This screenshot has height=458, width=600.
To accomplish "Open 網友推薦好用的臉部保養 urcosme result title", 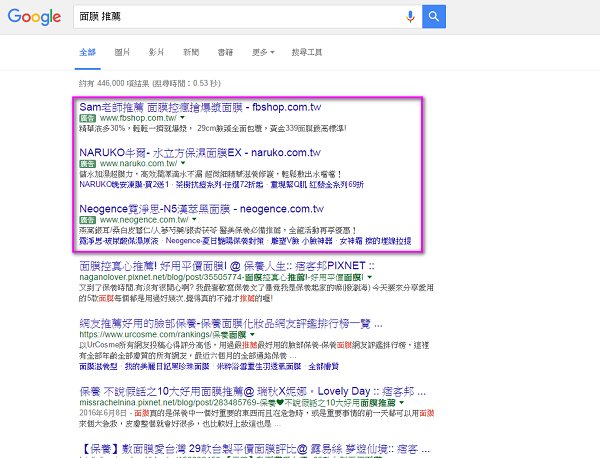I will pos(231,324).
